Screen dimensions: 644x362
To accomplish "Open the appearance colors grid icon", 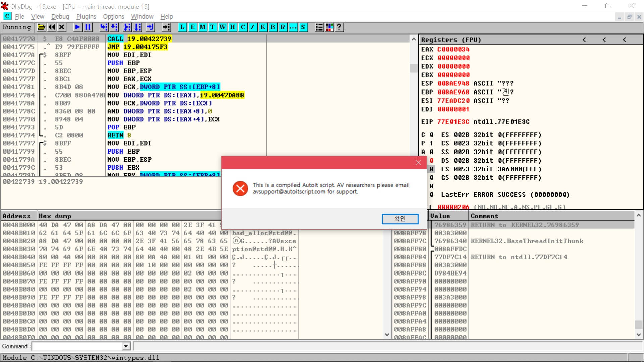I will tap(329, 27).
